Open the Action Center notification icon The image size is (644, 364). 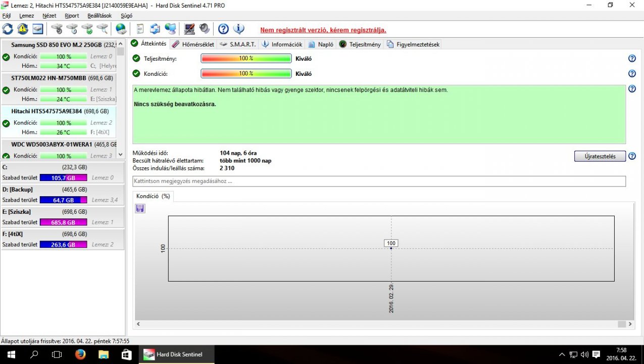597,354
